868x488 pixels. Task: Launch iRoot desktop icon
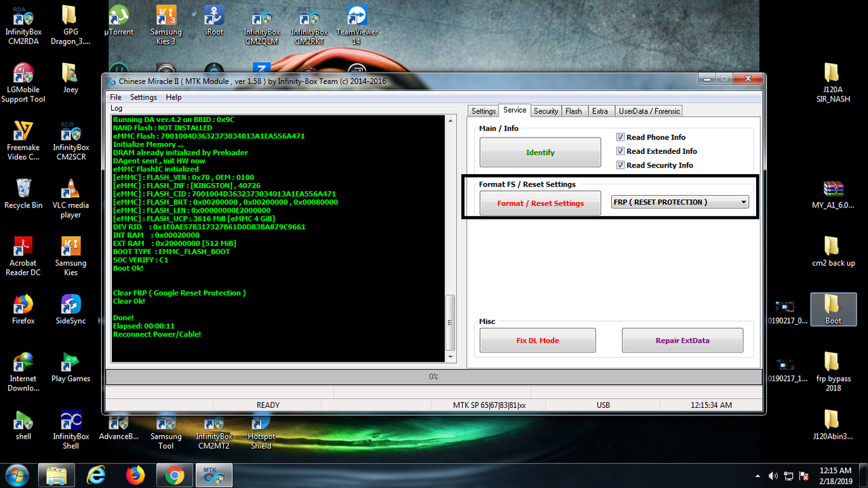(x=214, y=20)
